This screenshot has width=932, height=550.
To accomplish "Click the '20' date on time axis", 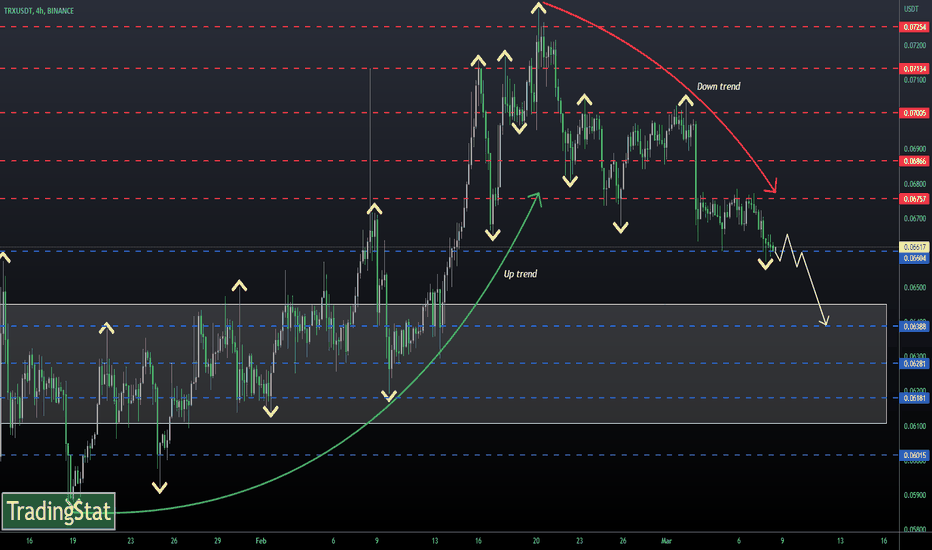I will (x=536, y=540).
